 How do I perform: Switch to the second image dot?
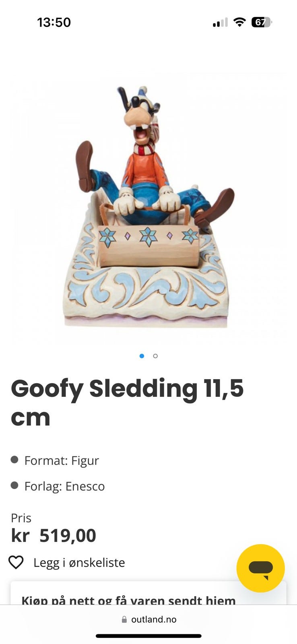point(155,356)
